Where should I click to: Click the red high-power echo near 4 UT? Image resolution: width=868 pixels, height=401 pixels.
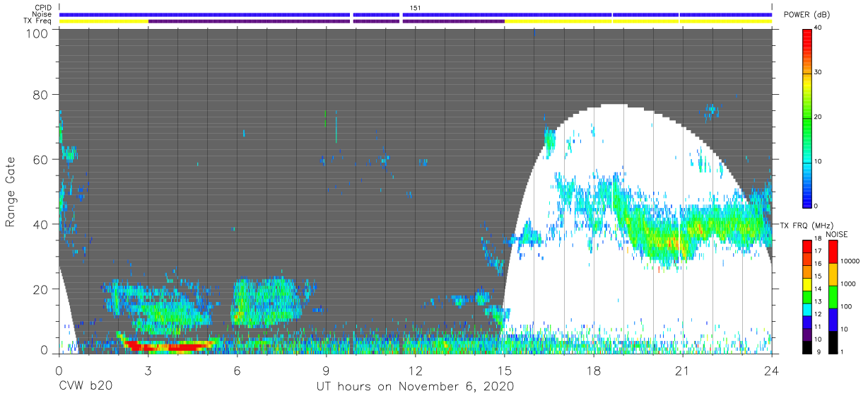(170, 346)
